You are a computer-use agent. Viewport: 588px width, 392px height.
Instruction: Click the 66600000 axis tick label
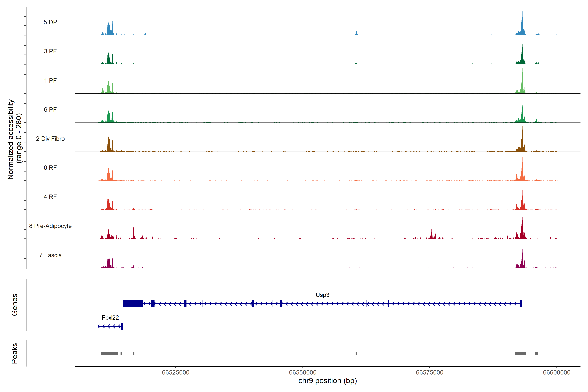[x=556, y=372]
